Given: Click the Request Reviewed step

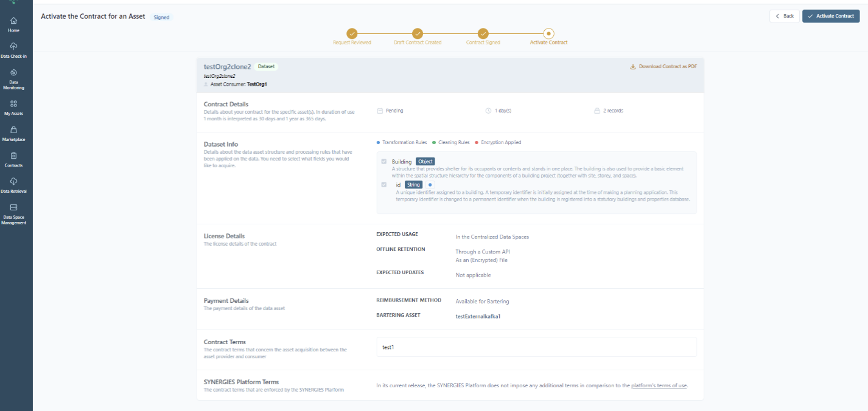Looking at the screenshot, I should click(x=352, y=33).
